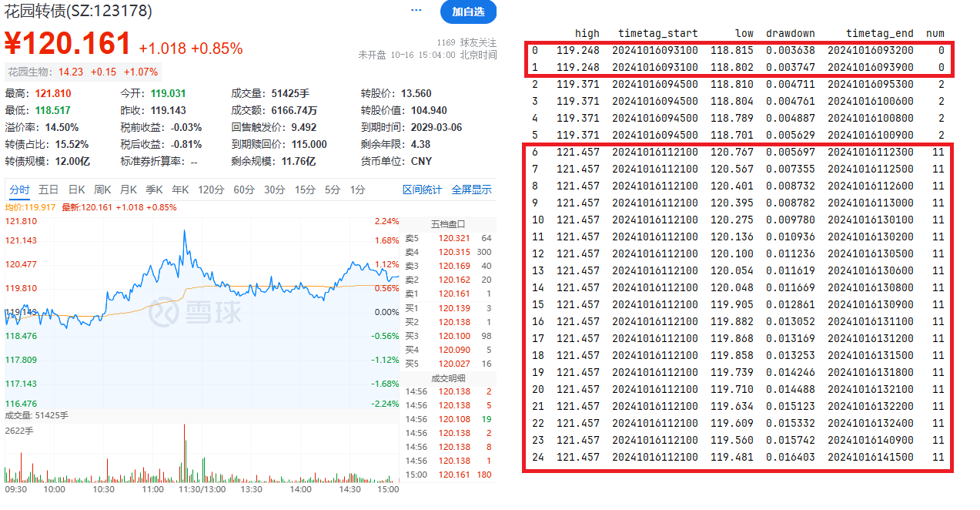Click low value 118.701 in row 5
The image size is (980, 510).
(x=732, y=135)
